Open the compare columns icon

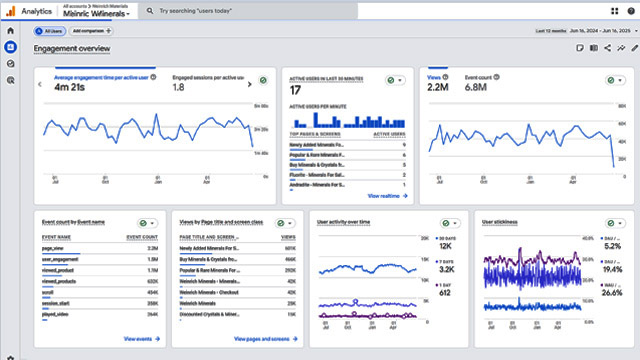pos(594,48)
